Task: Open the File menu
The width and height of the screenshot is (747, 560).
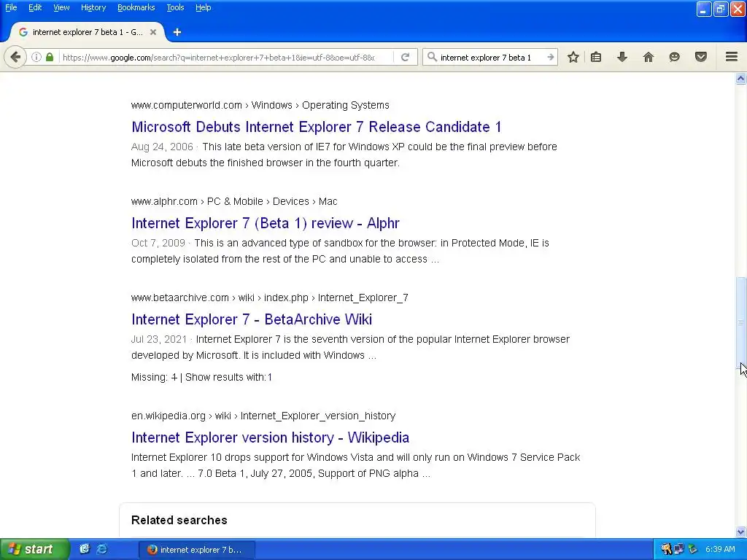Action: (11, 7)
